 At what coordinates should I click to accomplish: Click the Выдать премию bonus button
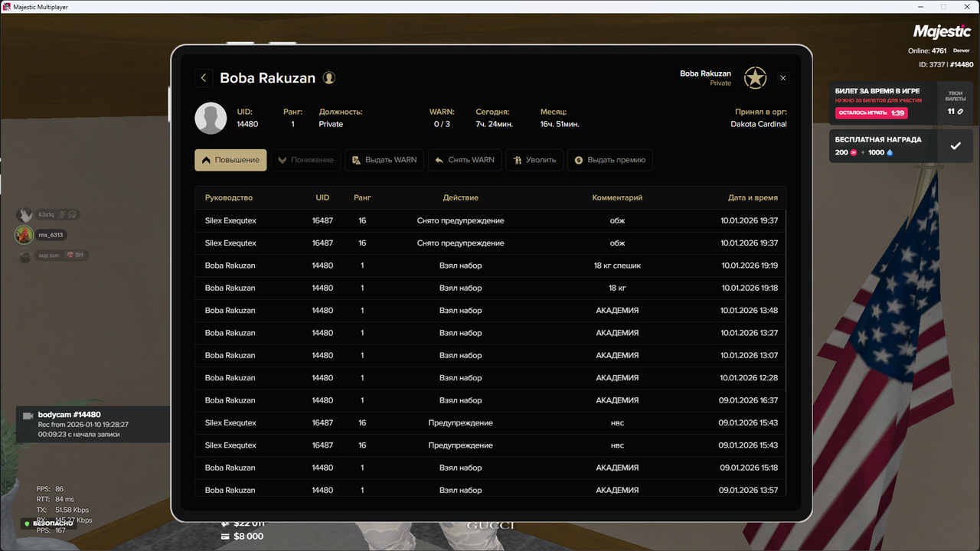click(609, 160)
